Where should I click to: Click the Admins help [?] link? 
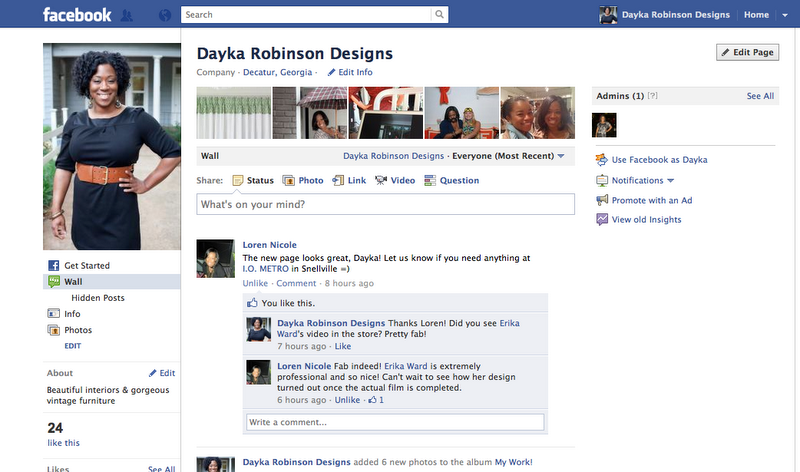tap(653, 96)
